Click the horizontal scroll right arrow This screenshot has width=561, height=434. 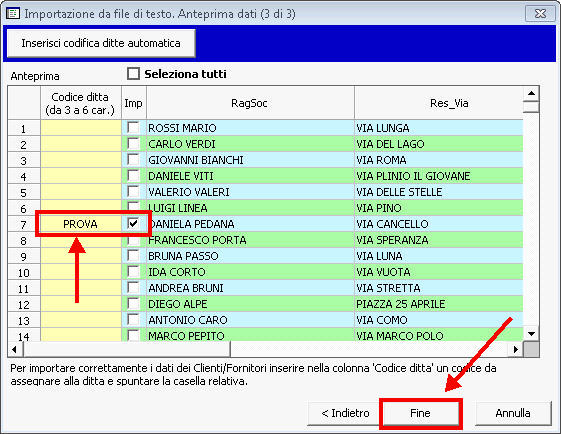pyautogui.click(x=516, y=349)
